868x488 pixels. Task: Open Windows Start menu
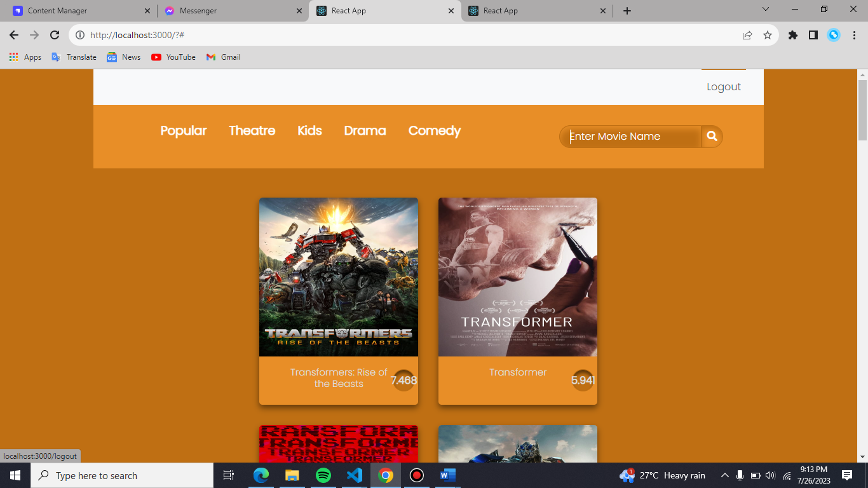click(x=15, y=475)
